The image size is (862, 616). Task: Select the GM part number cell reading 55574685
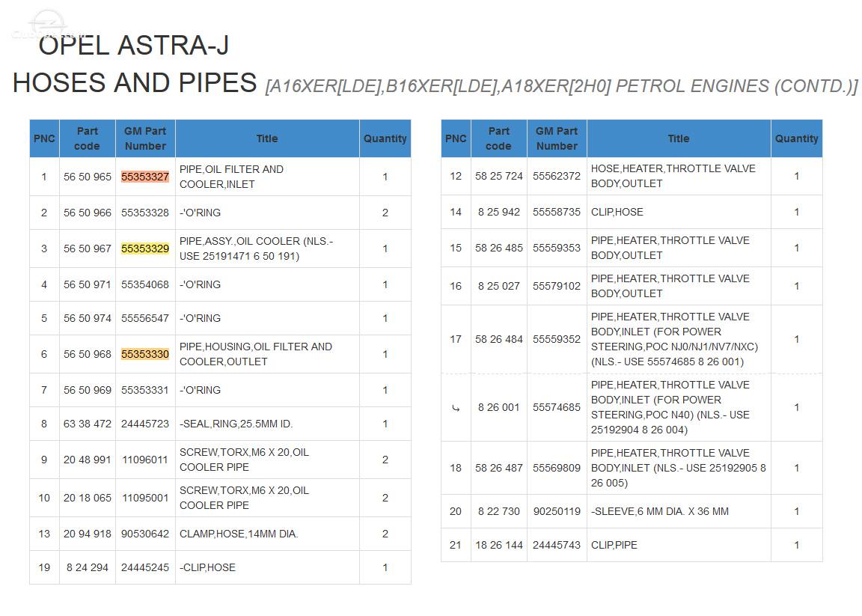point(557,407)
